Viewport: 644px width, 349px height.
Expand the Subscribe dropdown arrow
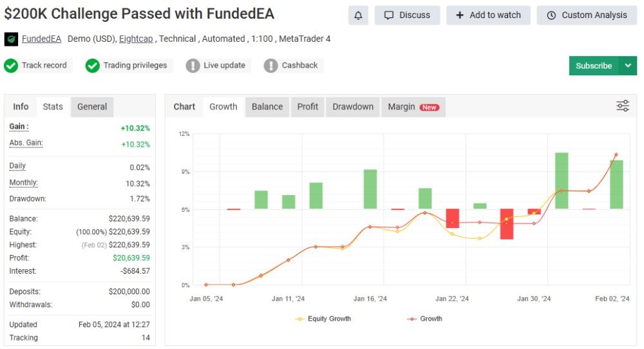point(628,66)
